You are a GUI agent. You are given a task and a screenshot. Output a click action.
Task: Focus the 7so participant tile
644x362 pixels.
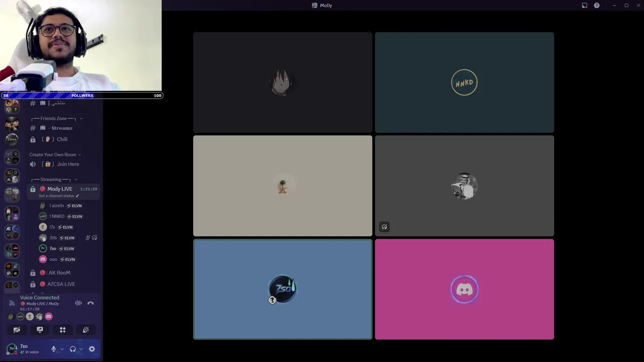tap(283, 289)
